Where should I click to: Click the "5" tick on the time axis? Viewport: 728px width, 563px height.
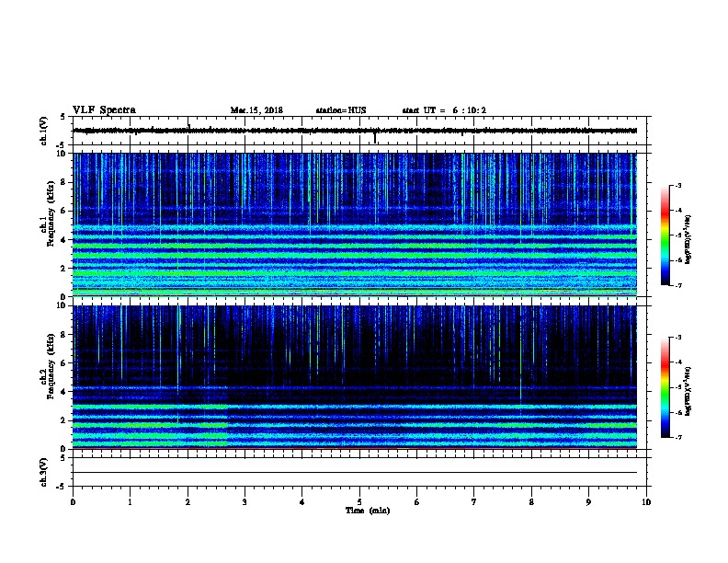359,502
